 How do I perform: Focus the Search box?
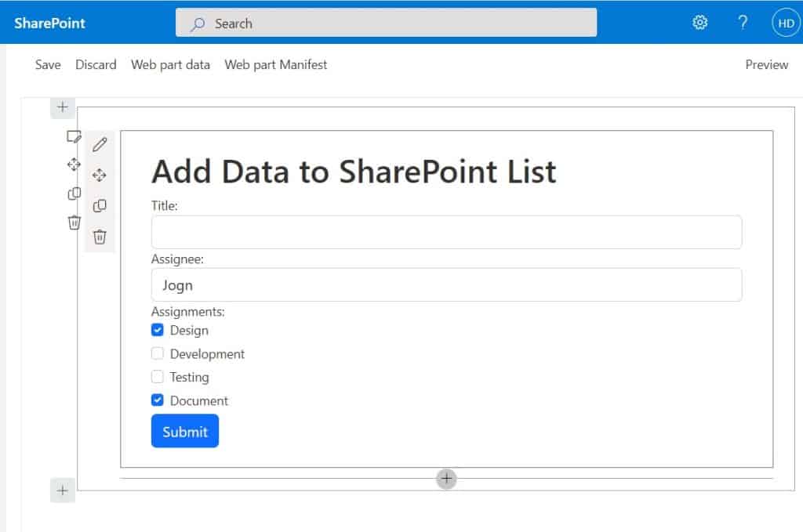click(x=386, y=23)
